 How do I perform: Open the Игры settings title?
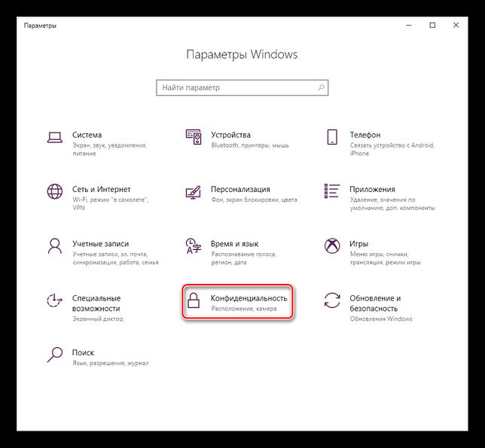[358, 244]
